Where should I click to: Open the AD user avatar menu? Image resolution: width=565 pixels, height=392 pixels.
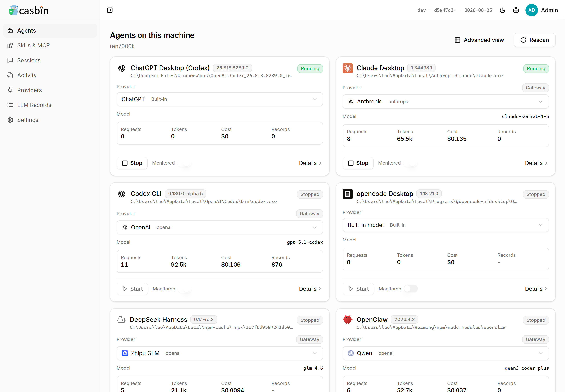[x=531, y=10]
